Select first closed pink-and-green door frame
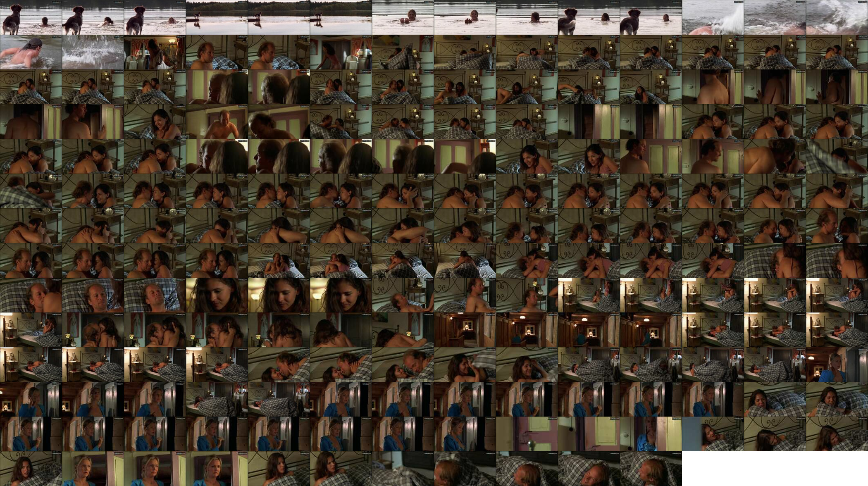Screen dimensions: 868x486 click(x=527, y=434)
